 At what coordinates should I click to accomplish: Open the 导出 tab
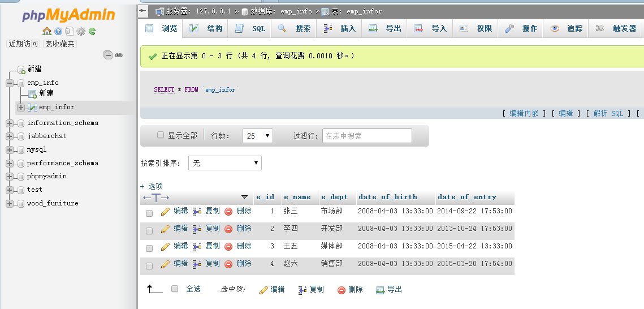pos(385,28)
